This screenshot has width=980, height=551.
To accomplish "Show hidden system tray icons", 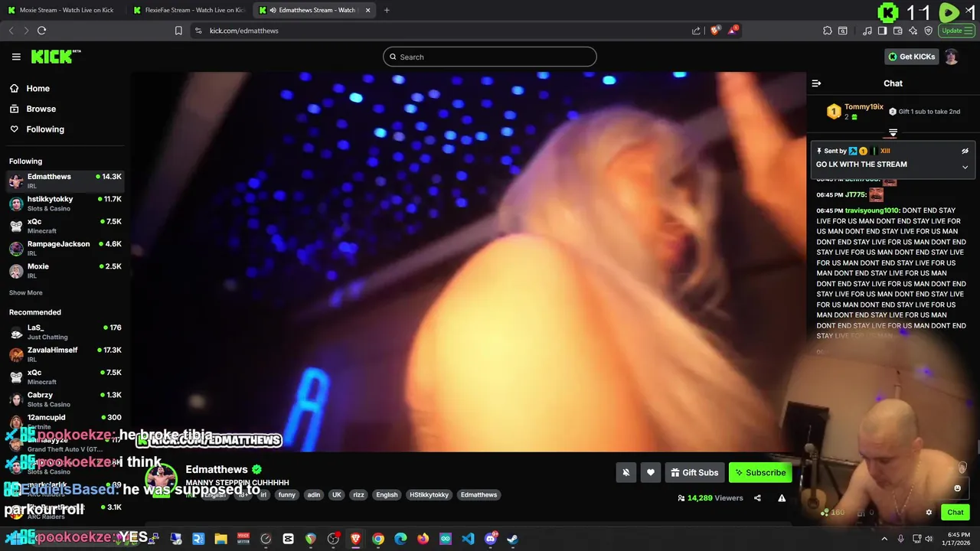I will tap(884, 539).
